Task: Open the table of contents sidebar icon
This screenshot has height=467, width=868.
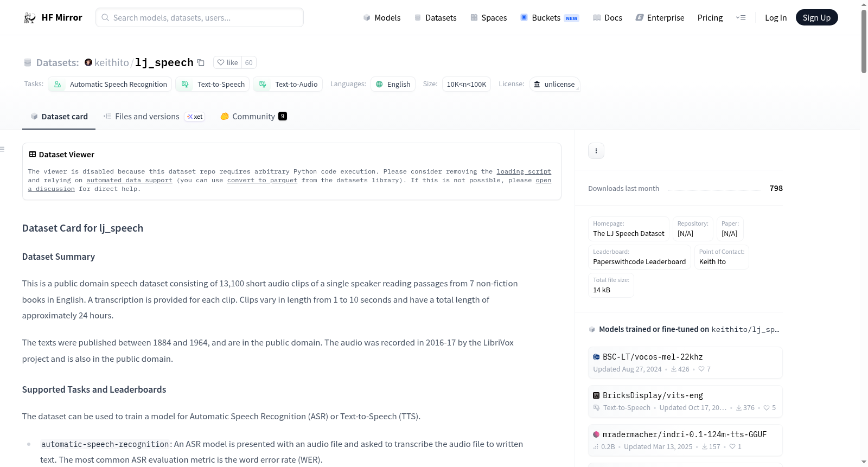Action: (x=3, y=149)
